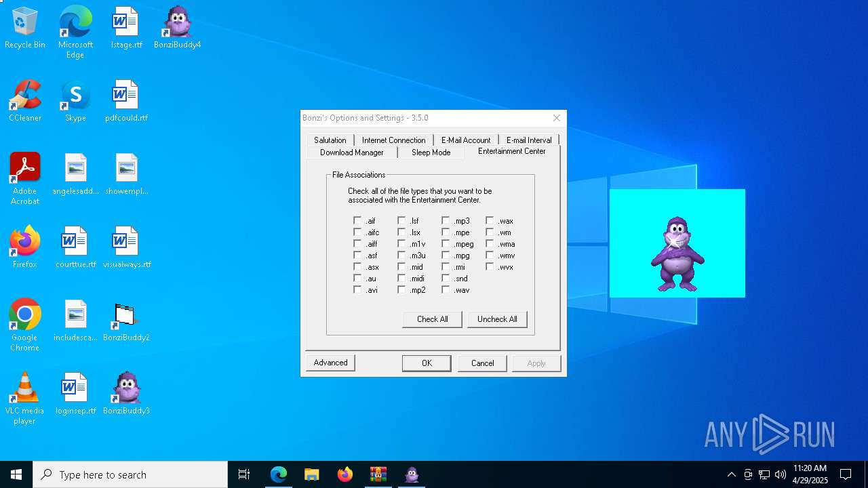Image resolution: width=868 pixels, height=488 pixels.
Task: Open the BonziBuddy taskbar icon
Action: [x=412, y=474]
